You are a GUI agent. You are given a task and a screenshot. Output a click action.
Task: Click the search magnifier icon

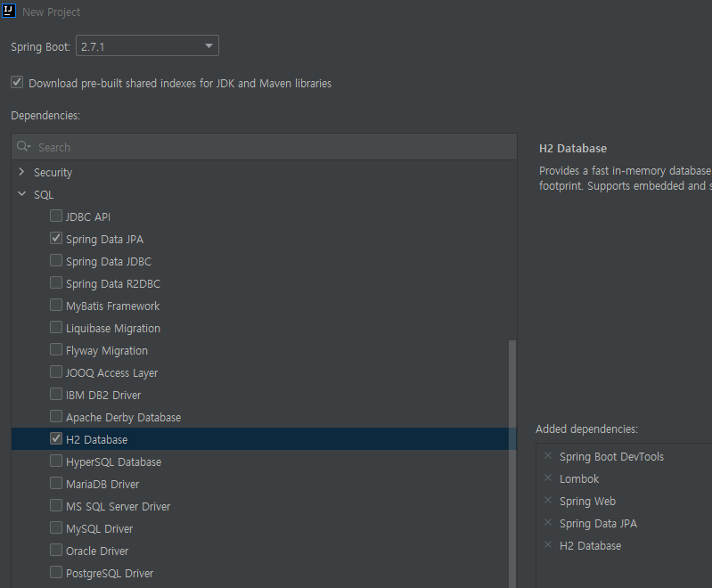tap(23, 147)
